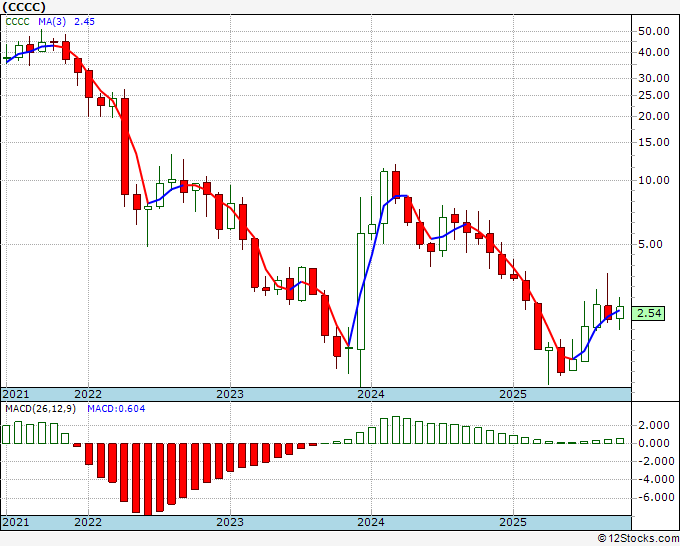Click the MACD:0.604 value readout
Image resolution: width=680 pixels, height=546 pixels.
point(116,409)
